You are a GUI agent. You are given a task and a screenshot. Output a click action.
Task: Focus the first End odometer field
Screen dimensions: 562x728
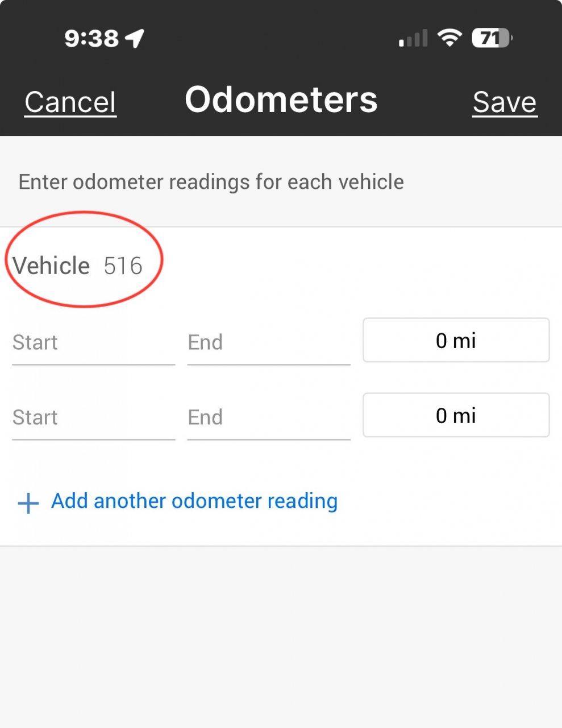click(268, 342)
